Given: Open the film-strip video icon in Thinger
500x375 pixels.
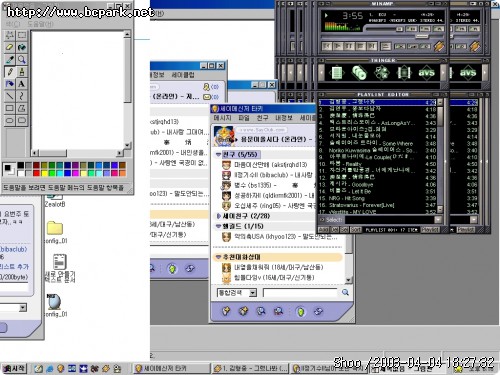Looking at the screenshot, I should tap(404, 72).
